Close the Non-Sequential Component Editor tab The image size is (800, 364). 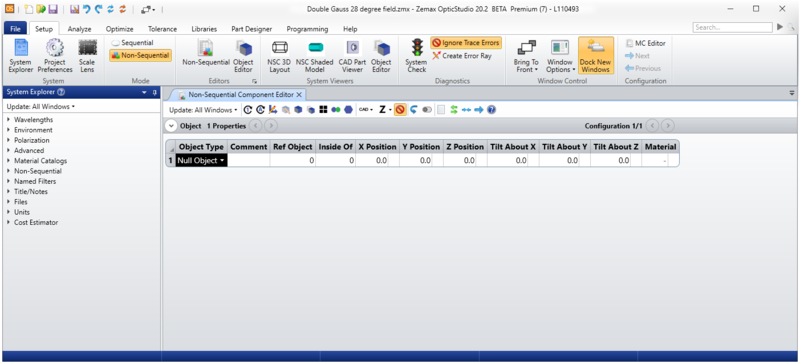click(x=299, y=94)
